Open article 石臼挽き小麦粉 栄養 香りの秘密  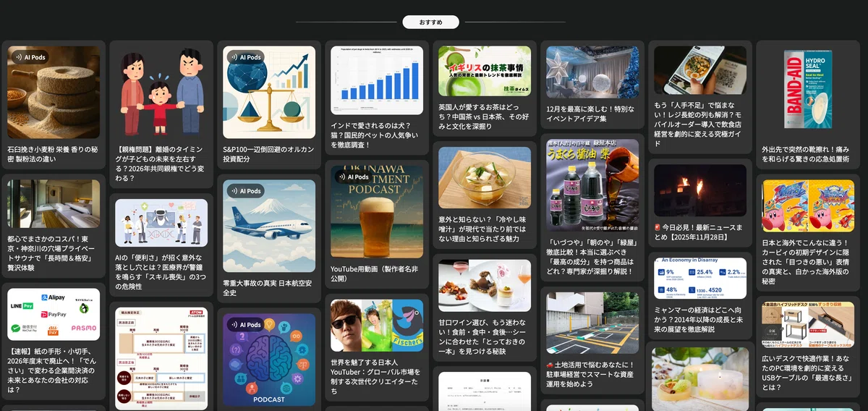tap(54, 153)
